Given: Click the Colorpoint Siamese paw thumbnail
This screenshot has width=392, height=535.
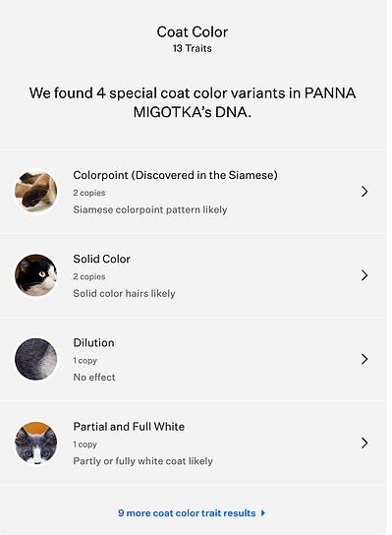Looking at the screenshot, I should [x=35, y=192].
